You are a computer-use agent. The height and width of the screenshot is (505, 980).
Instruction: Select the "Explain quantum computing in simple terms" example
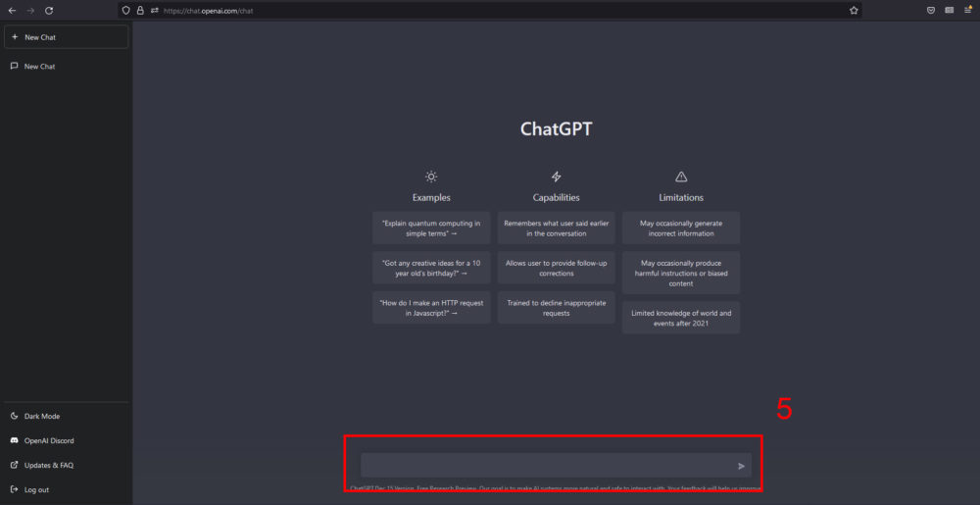click(431, 227)
